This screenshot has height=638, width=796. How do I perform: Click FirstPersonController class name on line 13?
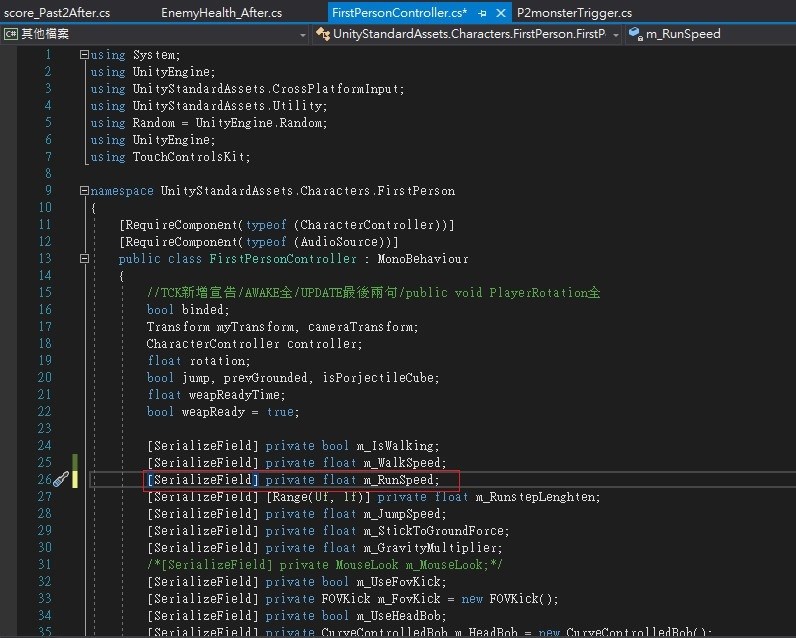[282, 259]
